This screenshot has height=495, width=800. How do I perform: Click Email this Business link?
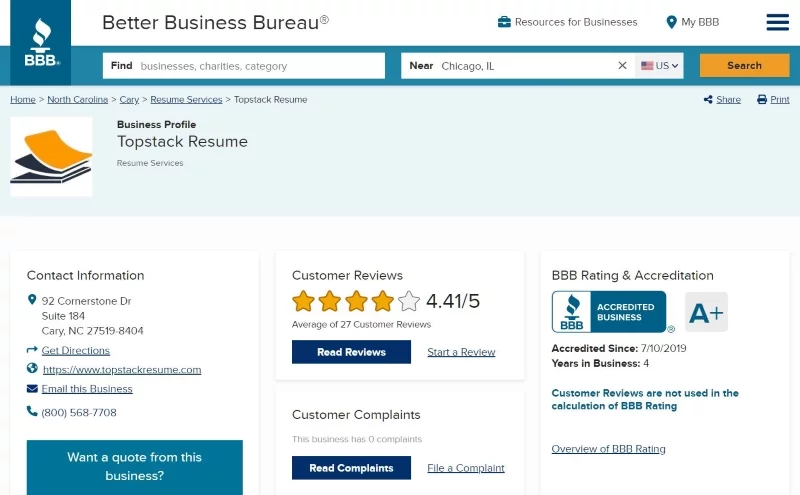tap(87, 388)
